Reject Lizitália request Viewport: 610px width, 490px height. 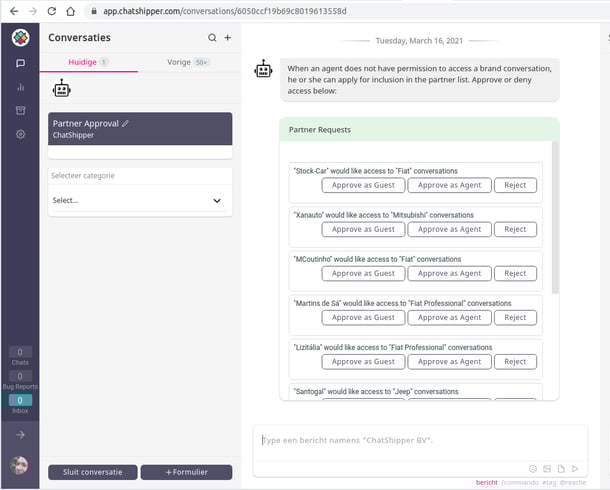pos(515,362)
